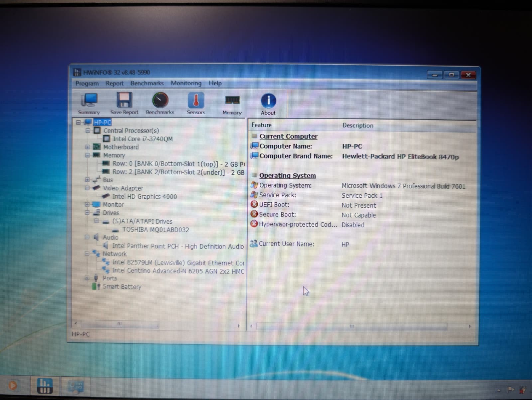The width and height of the screenshot is (532, 400).
Task: Open the Sensors thermometer icon
Action: (196, 104)
